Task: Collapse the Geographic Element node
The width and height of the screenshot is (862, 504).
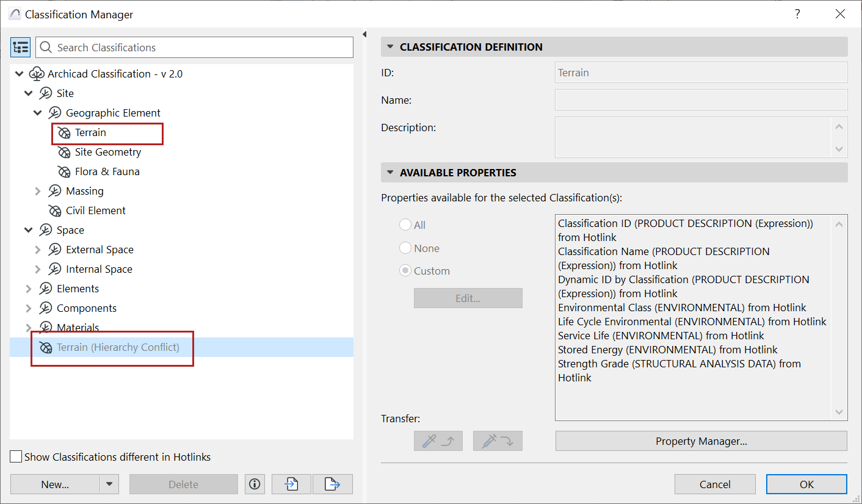Action: coord(38,113)
